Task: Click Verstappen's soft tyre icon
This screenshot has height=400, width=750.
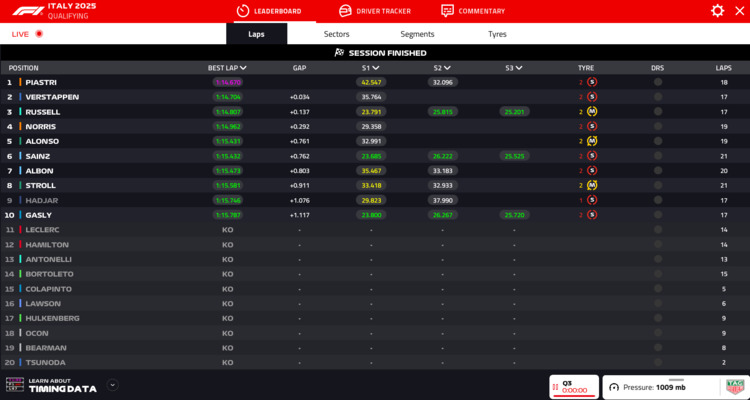Action: (x=592, y=97)
